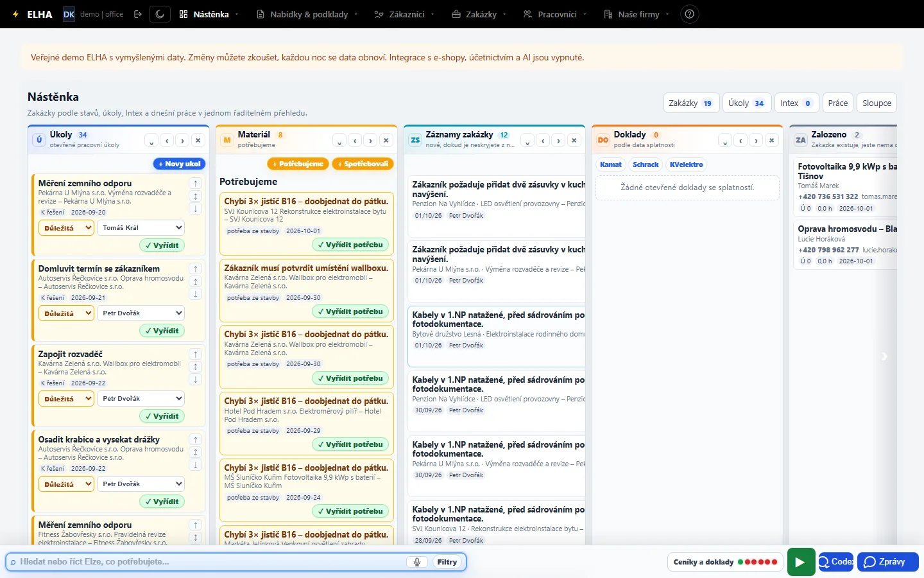The image size is (924, 578).
Task: Click Vyřídit on the Domluvit termín task
Action: (162, 331)
